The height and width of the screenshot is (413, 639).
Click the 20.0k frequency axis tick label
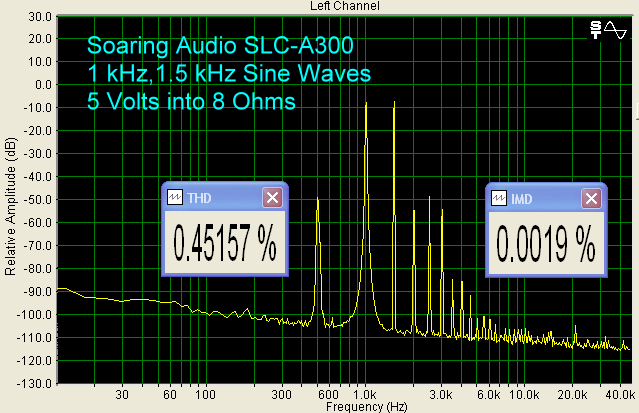(572, 395)
